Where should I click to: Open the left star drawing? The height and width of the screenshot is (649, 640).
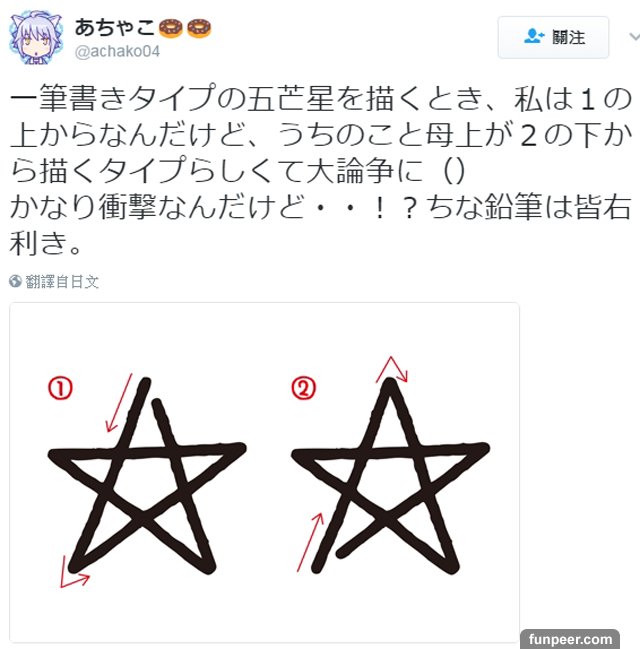click(147, 476)
